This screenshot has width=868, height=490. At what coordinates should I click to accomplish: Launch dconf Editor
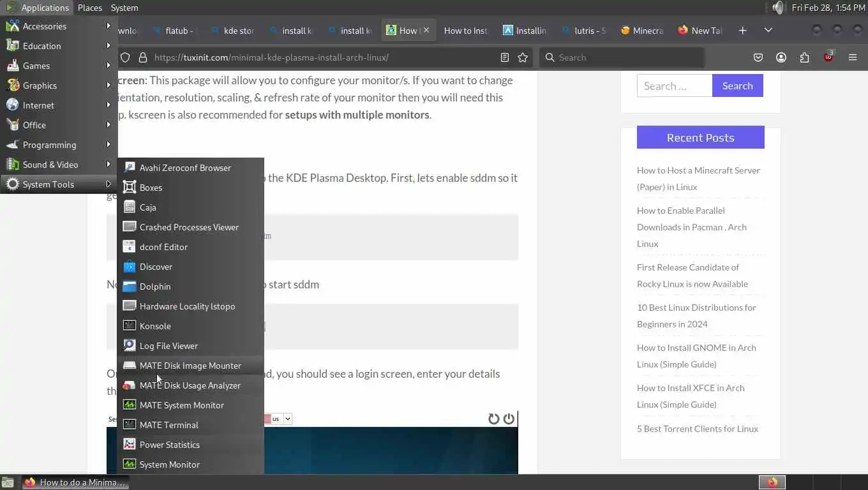pyautogui.click(x=190, y=247)
